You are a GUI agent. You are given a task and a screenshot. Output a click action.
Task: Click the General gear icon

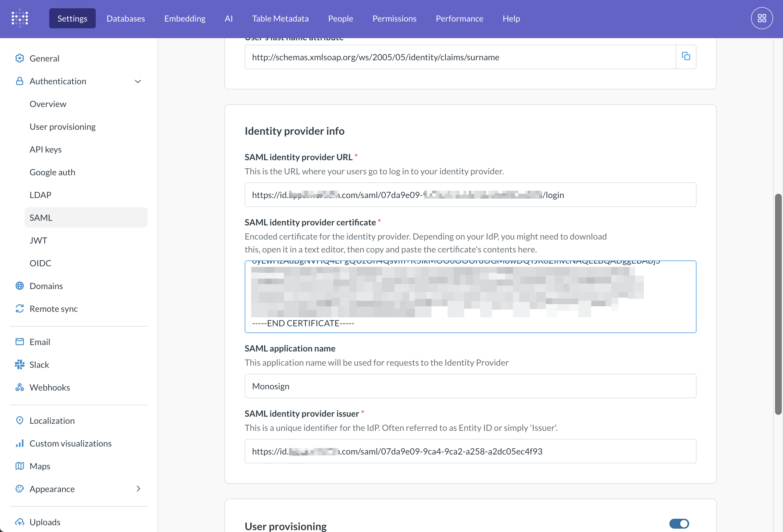pos(19,58)
